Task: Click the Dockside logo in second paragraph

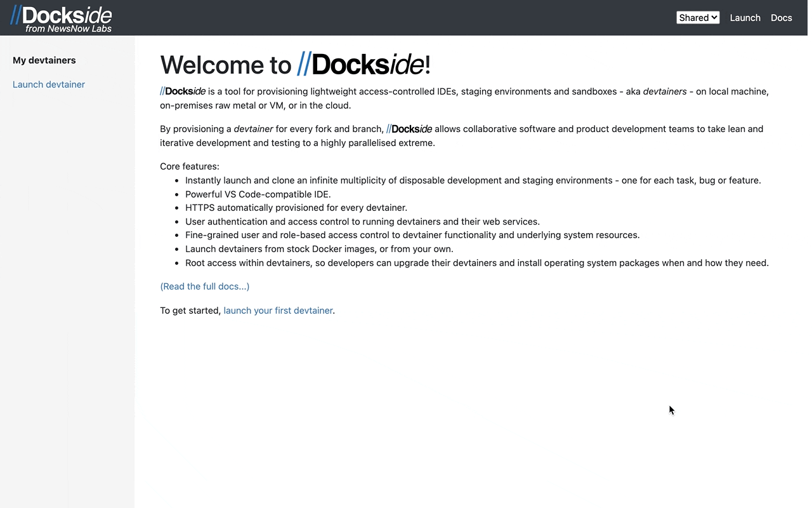Action: (x=409, y=128)
